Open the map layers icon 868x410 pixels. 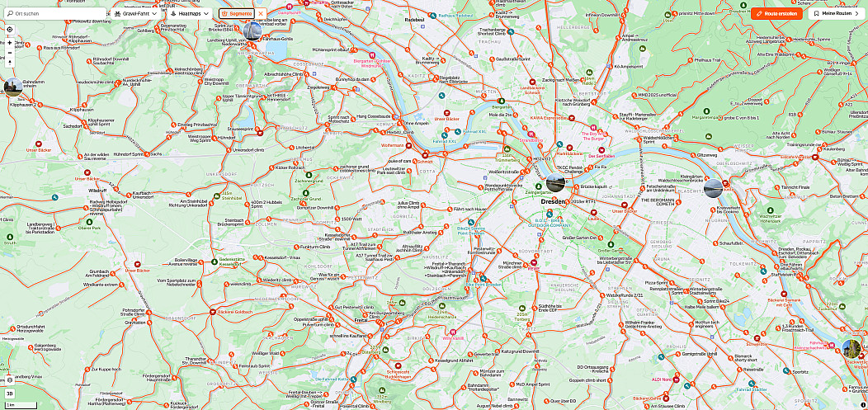pos(9,380)
